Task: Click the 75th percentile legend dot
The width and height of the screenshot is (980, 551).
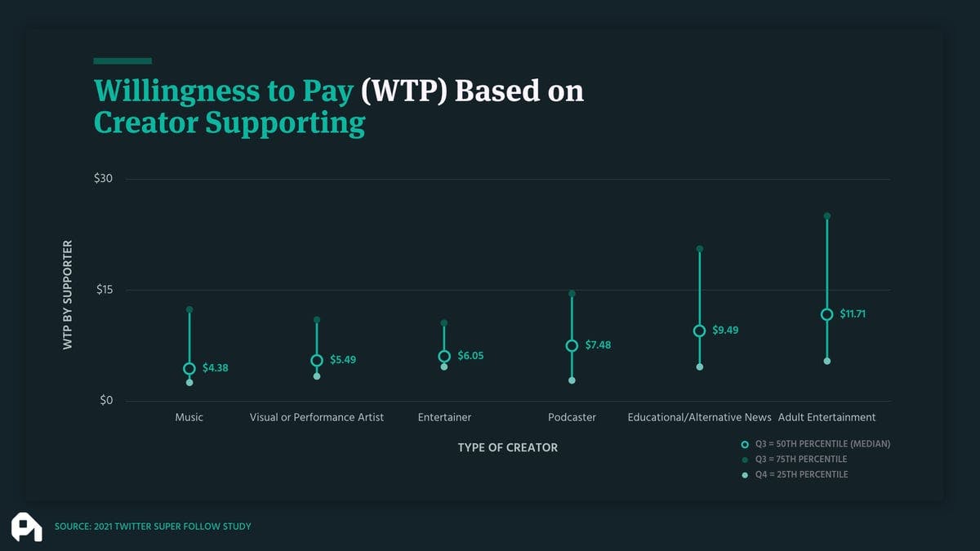Action: pyautogui.click(x=744, y=460)
